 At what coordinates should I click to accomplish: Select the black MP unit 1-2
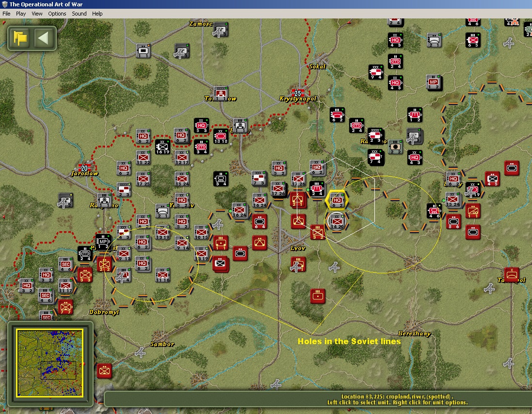pos(103,242)
